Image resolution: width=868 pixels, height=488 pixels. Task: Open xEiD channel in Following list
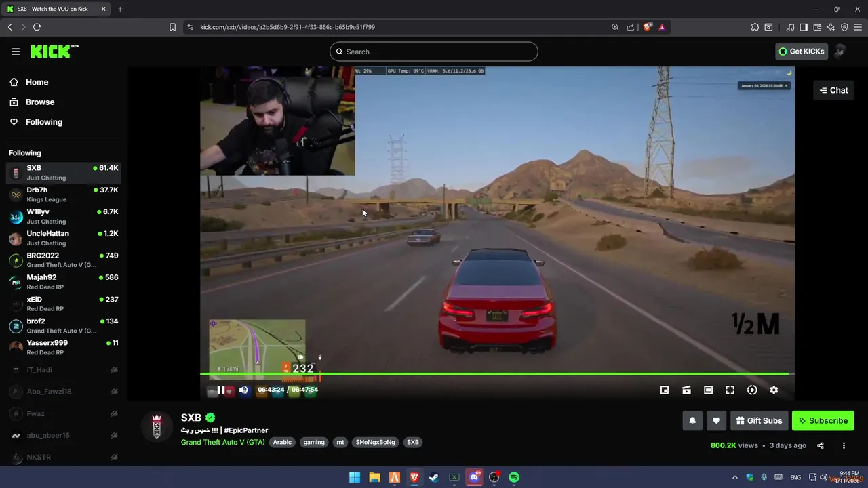coord(64,304)
